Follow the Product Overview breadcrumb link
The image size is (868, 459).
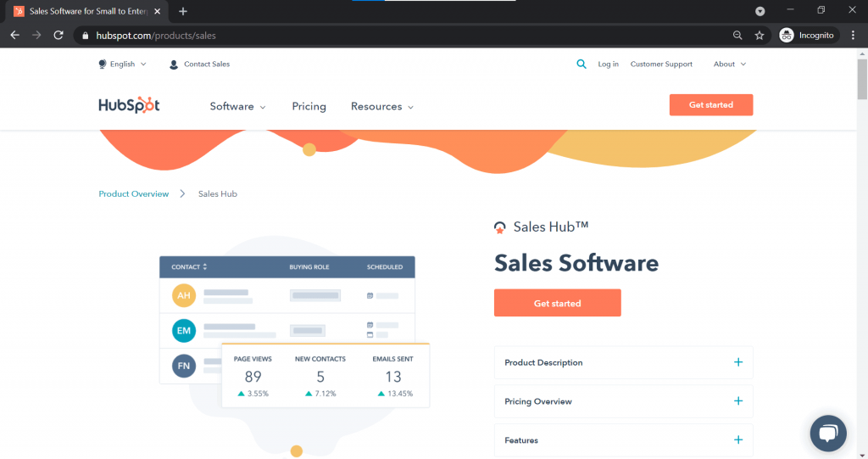(133, 194)
